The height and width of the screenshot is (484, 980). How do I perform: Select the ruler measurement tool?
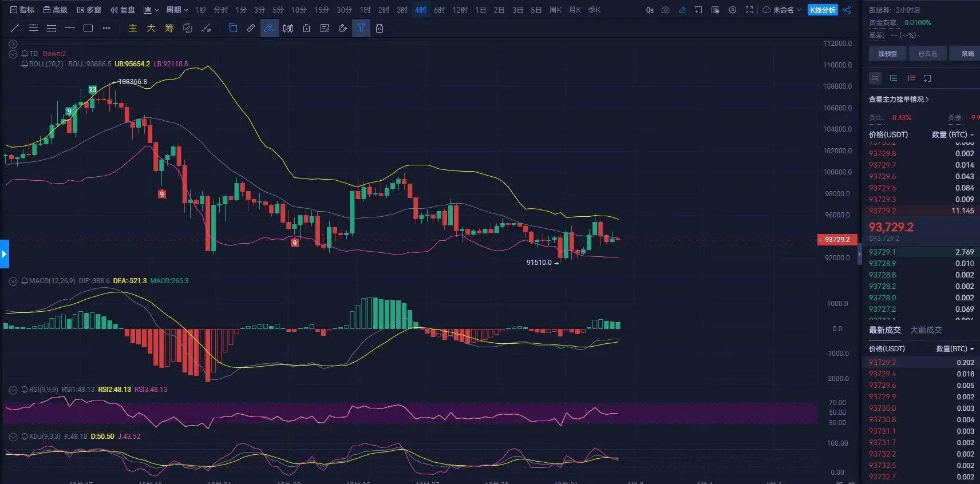point(251,28)
